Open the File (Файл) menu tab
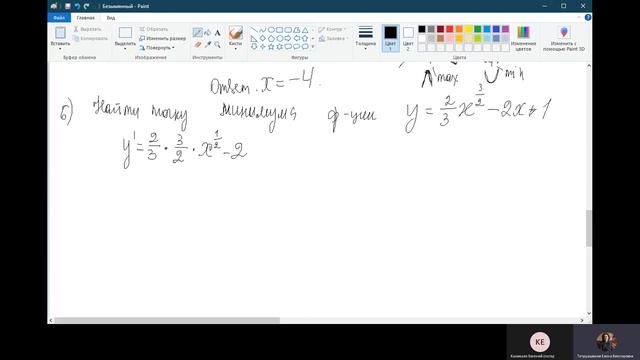This screenshot has width=640, height=360. pyautogui.click(x=59, y=18)
